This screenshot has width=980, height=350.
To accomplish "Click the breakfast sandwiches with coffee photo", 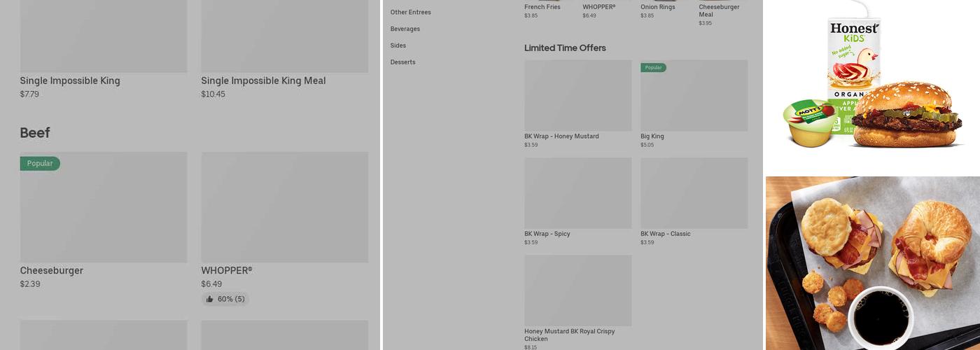I will tap(872, 262).
